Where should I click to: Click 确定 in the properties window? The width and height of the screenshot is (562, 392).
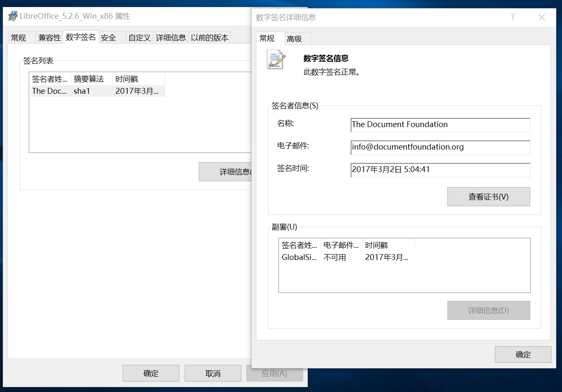coord(151,373)
